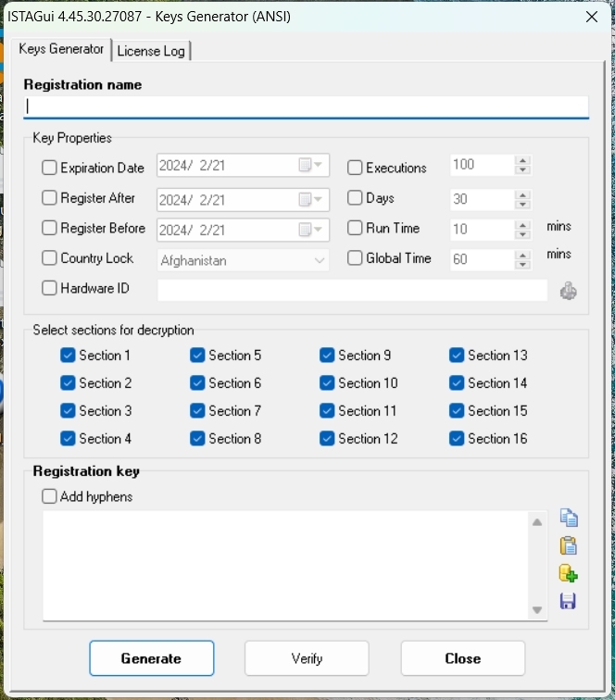Click the key box scrollbar up arrow
Screen dimensions: 615x700
pyautogui.click(x=537, y=522)
